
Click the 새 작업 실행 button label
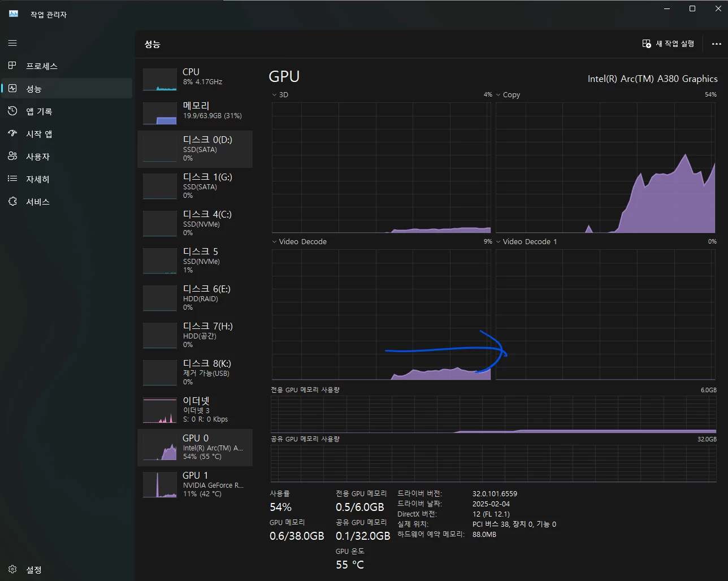[675, 44]
